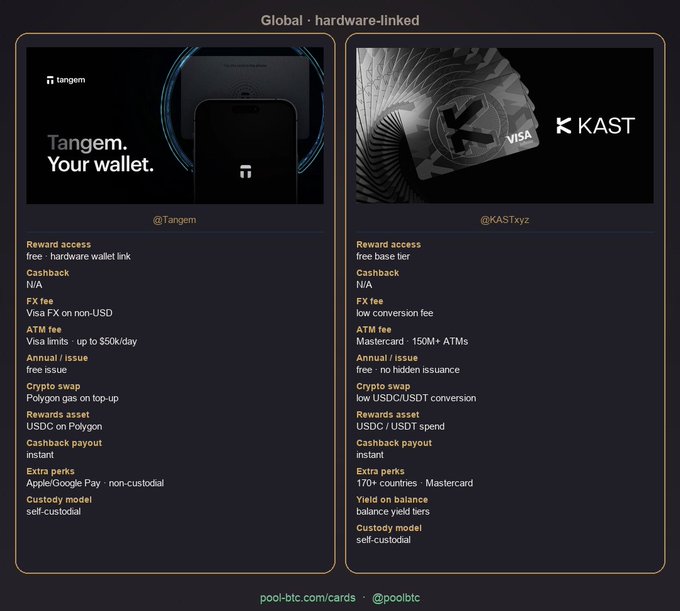
Task: Click '170+ countries · Mastercard' value
Action: pyautogui.click(x=415, y=483)
